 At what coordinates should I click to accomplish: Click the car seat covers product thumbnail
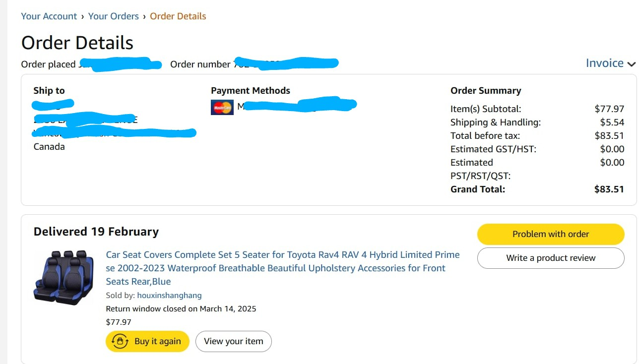63,277
